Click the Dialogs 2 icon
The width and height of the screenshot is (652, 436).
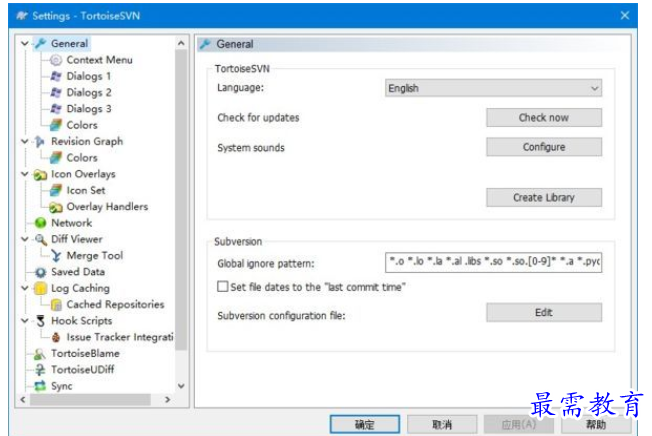pyautogui.click(x=56, y=92)
